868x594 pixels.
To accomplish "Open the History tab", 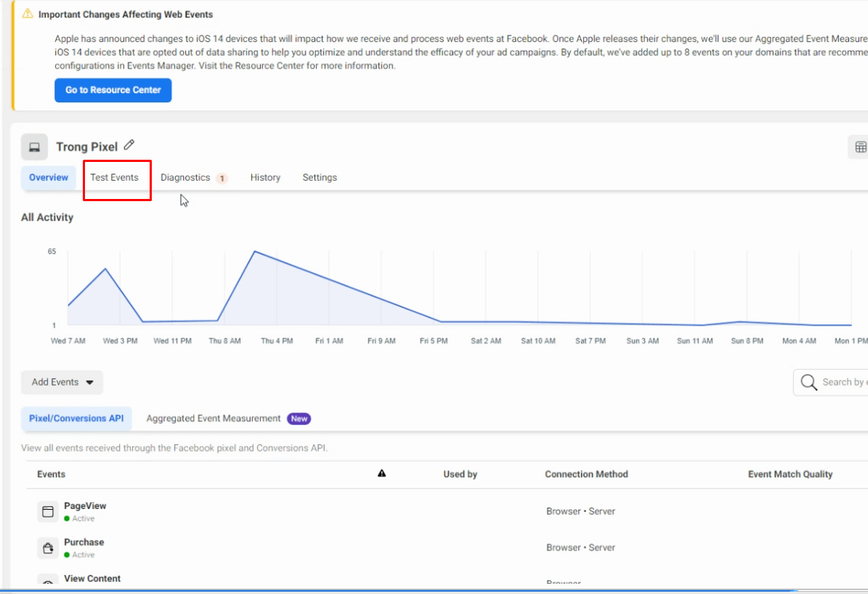I will click(x=265, y=178).
